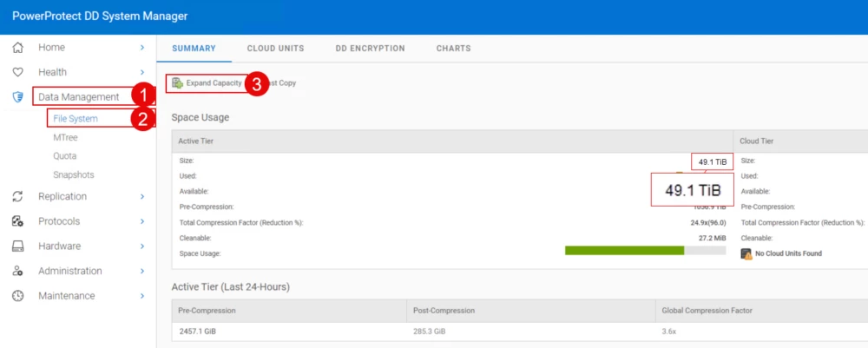Click the Active Tier (Last 24-Hours) heading
The height and width of the screenshot is (348, 868).
coord(231,287)
